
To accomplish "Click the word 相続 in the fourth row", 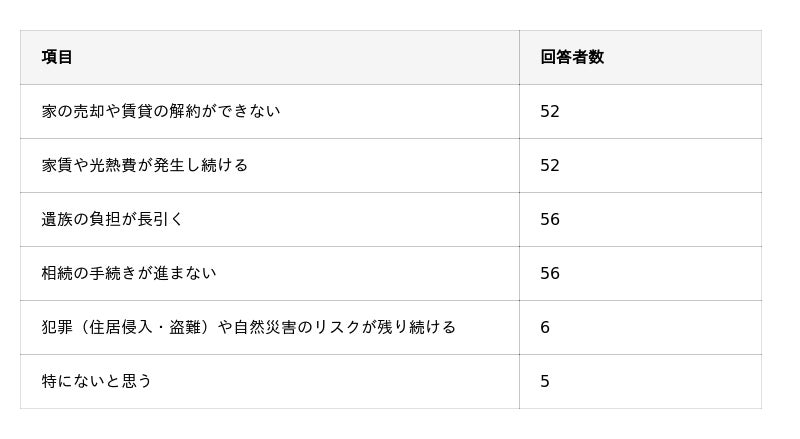I will coord(57,273).
